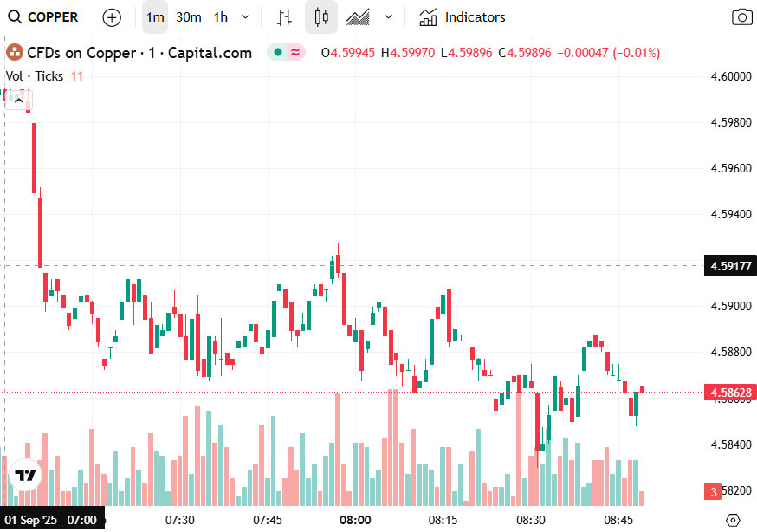Screen dimensions: 757x532
Task: Click the 4.59177 crosshair price label
Action: tap(731, 266)
